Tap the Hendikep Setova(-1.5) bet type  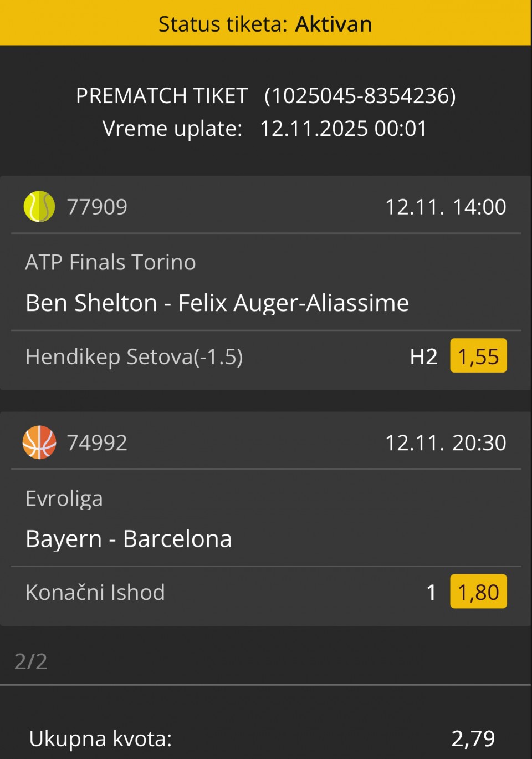tap(134, 356)
